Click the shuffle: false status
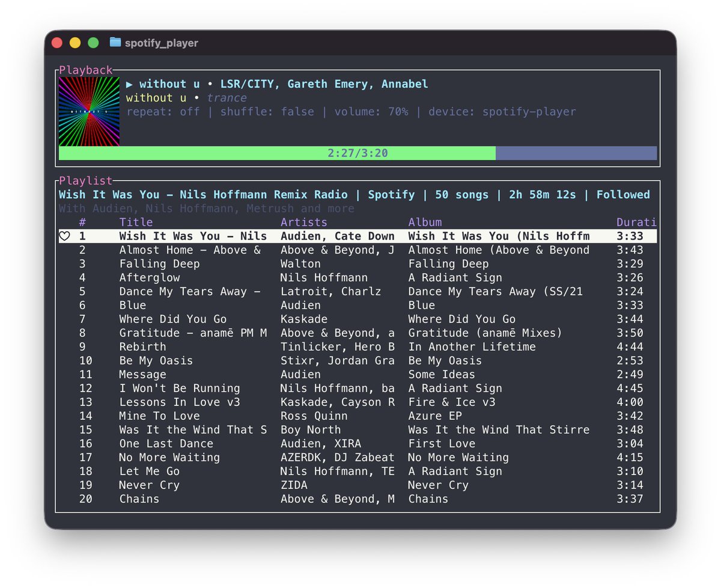This screenshot has width=721, height=588. pos(267,112)
